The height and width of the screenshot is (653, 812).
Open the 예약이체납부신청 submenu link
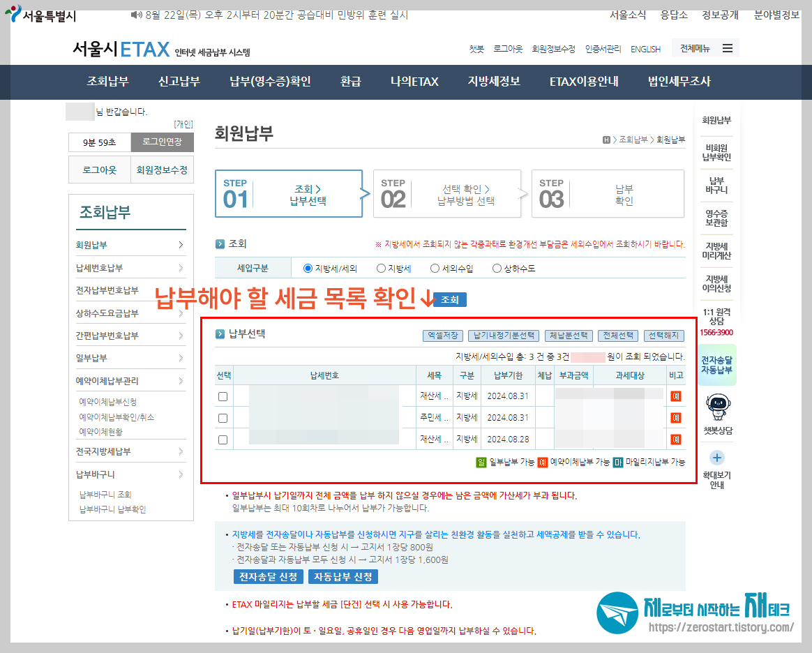coord(107,402)
